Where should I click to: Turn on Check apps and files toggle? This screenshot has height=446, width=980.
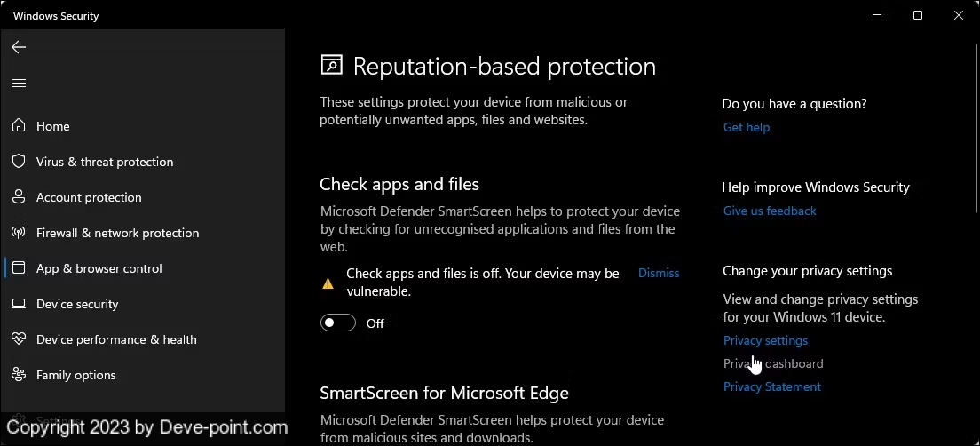(x=338, y=323)
